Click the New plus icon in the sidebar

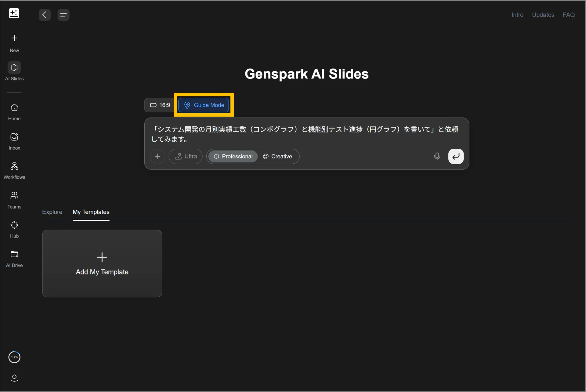14,38
